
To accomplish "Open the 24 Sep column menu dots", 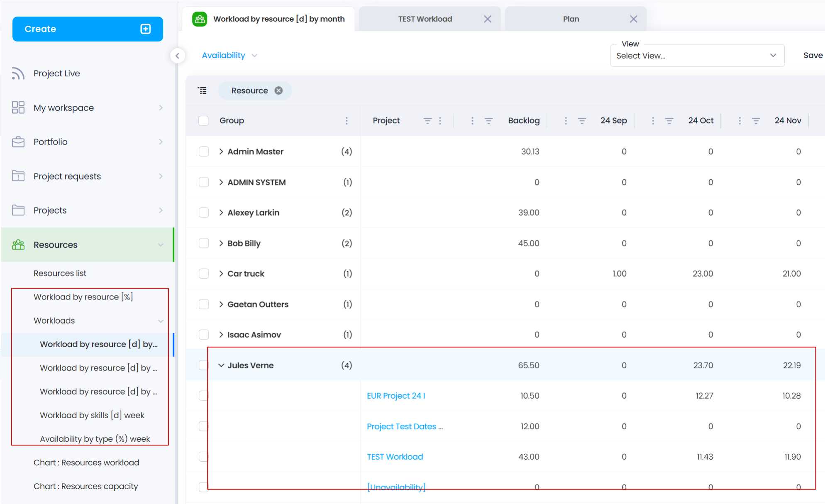I will (x=566, y=121).
